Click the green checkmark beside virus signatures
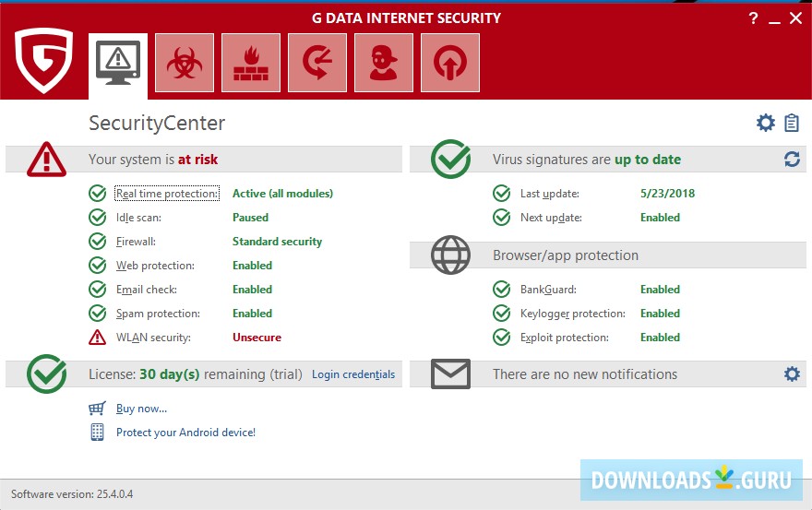The width and height of the screenshot is (812, 510). pos(451,159)
